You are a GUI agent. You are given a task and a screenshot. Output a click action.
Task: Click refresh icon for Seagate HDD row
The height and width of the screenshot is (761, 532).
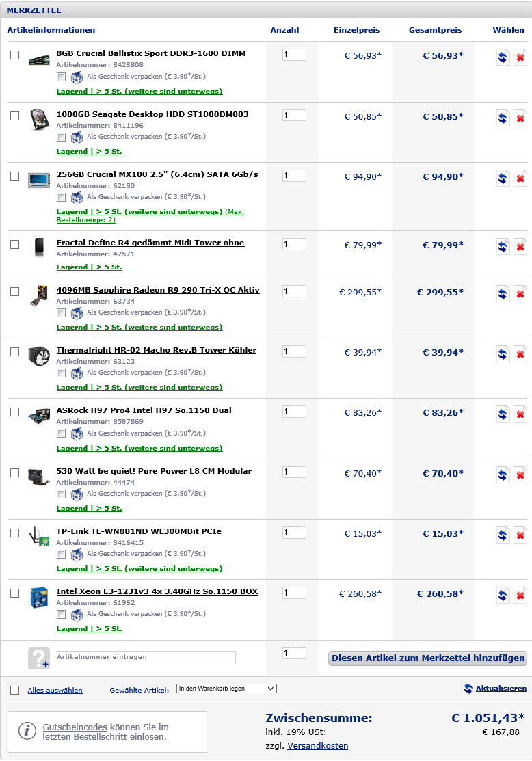(x=503, y=118)
